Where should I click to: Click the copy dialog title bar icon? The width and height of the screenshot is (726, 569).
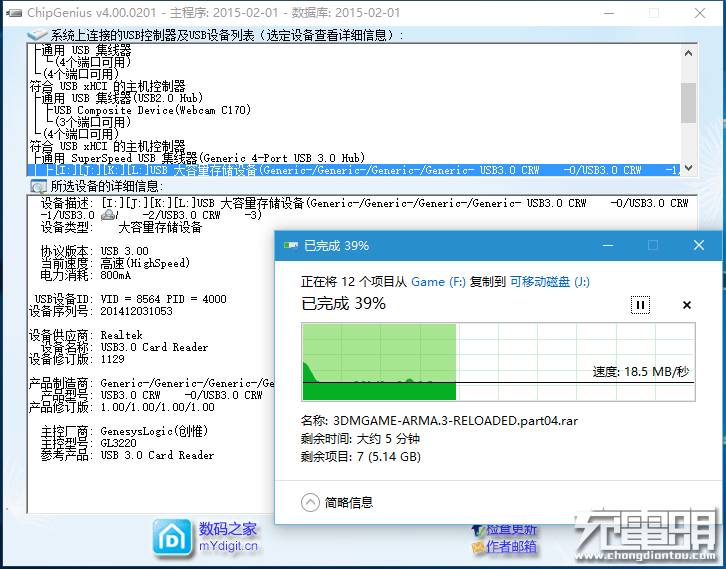(x=290, y=245)
